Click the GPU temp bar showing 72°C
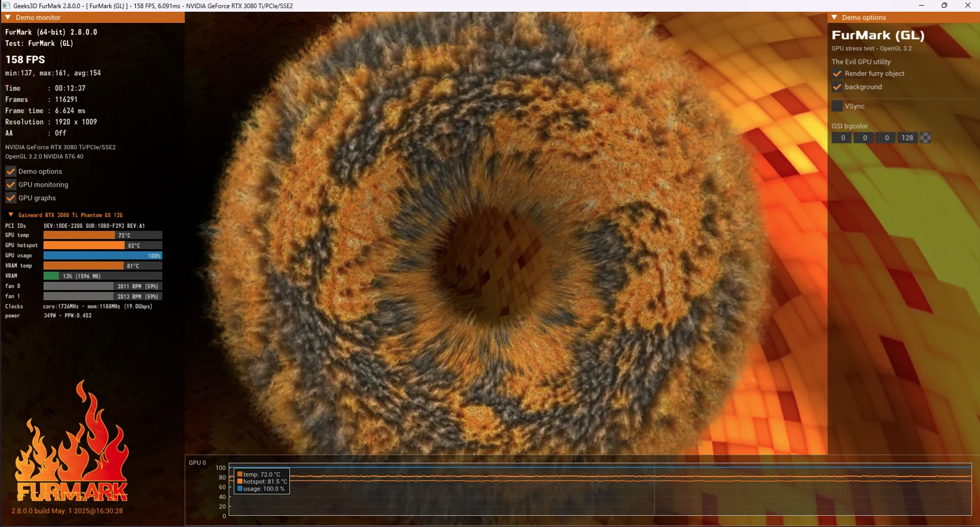This screenshot has width=980, height=527. 102,235
